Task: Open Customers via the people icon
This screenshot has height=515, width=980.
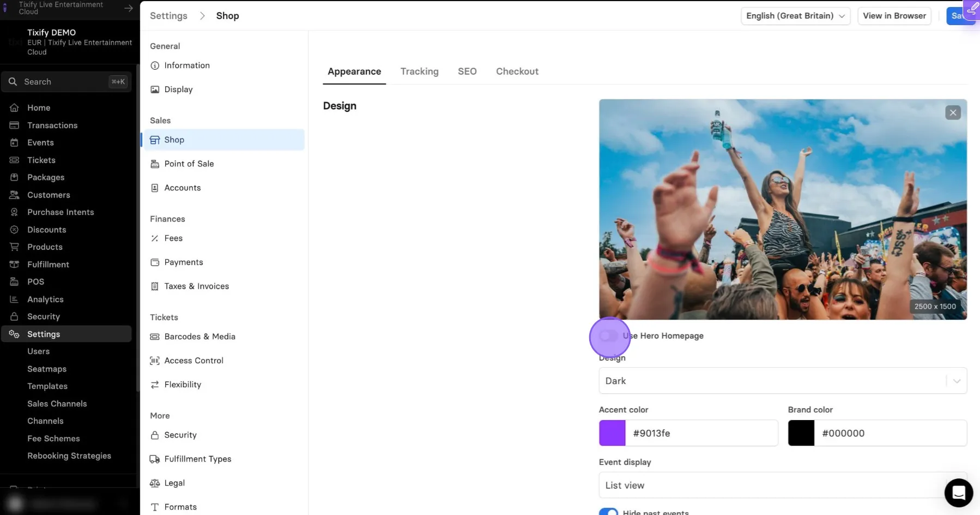Action: coord(14,195)
